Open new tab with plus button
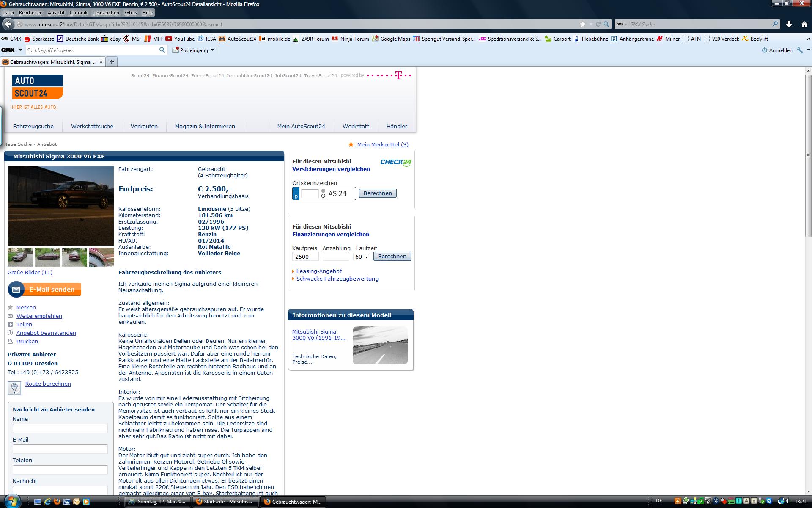The image size is (812, 508). coord(112,62)
